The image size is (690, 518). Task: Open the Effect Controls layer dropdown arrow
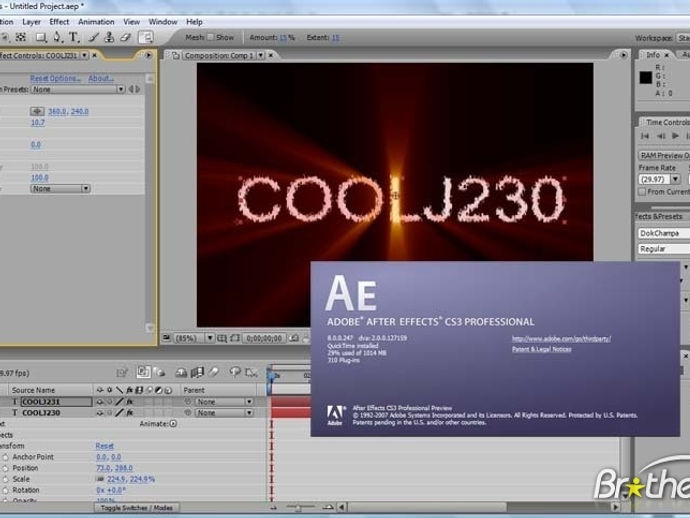pyautogui.click(x=84, y=55)
